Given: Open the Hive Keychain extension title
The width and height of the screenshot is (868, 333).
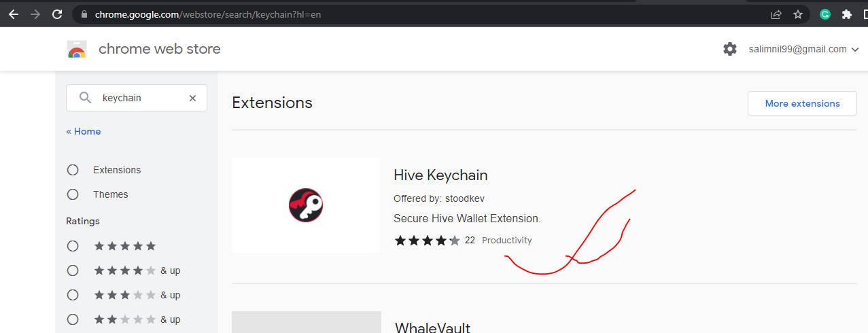Looking at the screenshot, I should (440, 175).
